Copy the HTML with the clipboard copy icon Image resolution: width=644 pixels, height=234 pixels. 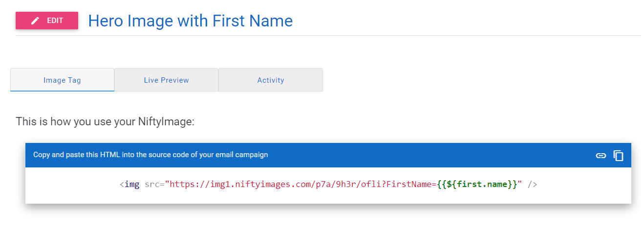point(619,156)
